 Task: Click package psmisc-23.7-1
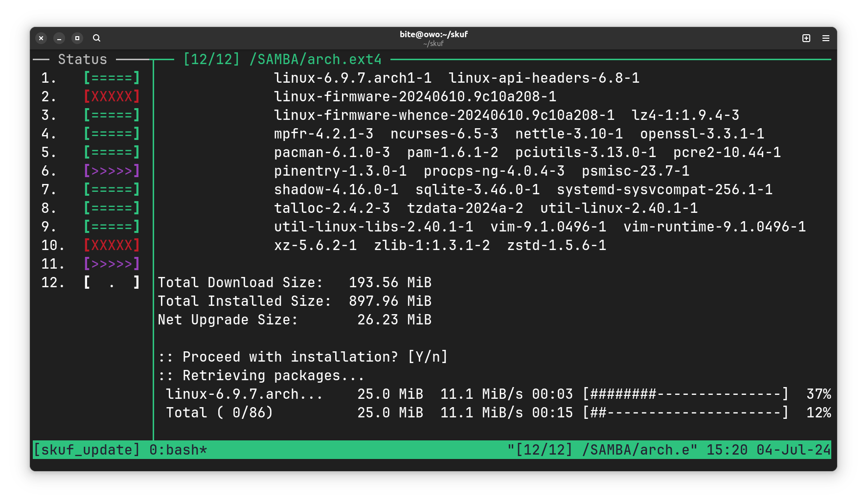(636, 171)
